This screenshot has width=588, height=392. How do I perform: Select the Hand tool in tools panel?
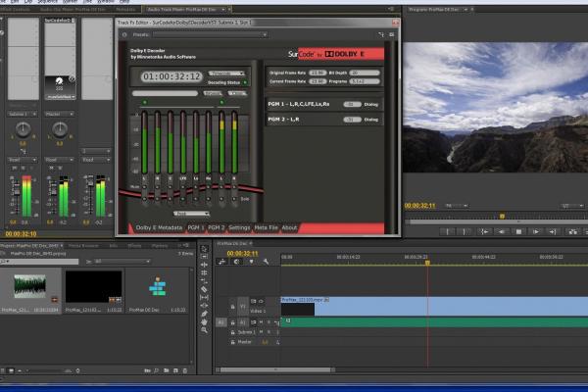[205, 319]
